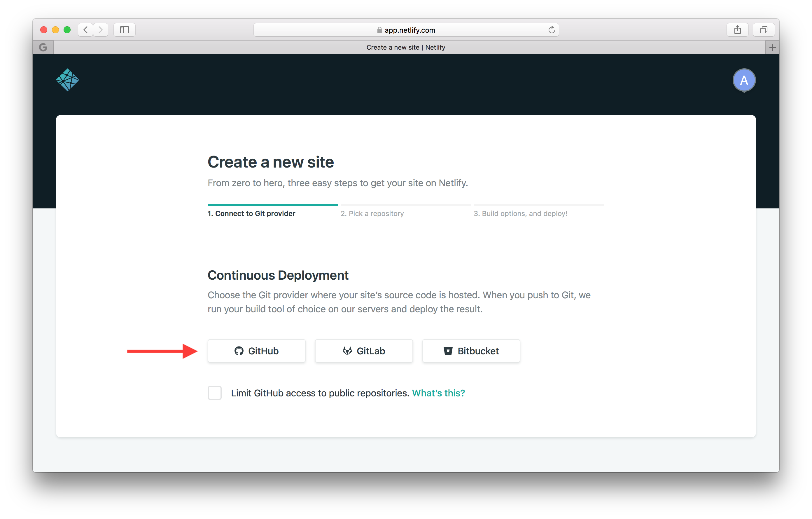Open the "What's this?" link
The width and height of the screenshot is (812, 519).
click(438, 393)
